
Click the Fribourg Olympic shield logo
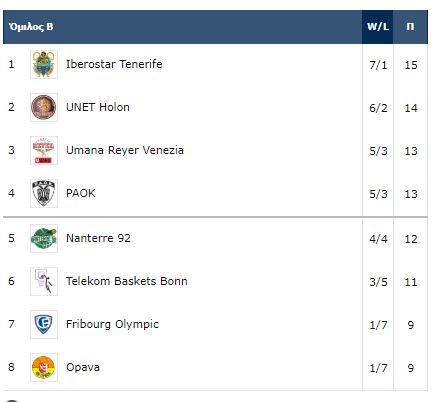click(x=44, y=324)
